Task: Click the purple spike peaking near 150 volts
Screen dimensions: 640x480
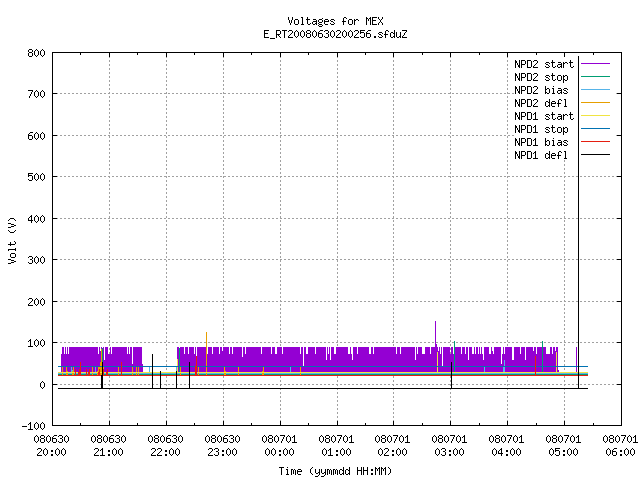Action: [436, 333]
